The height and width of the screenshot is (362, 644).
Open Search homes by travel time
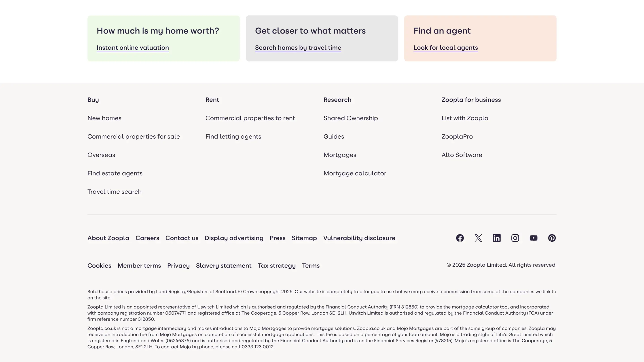point(298,48)
